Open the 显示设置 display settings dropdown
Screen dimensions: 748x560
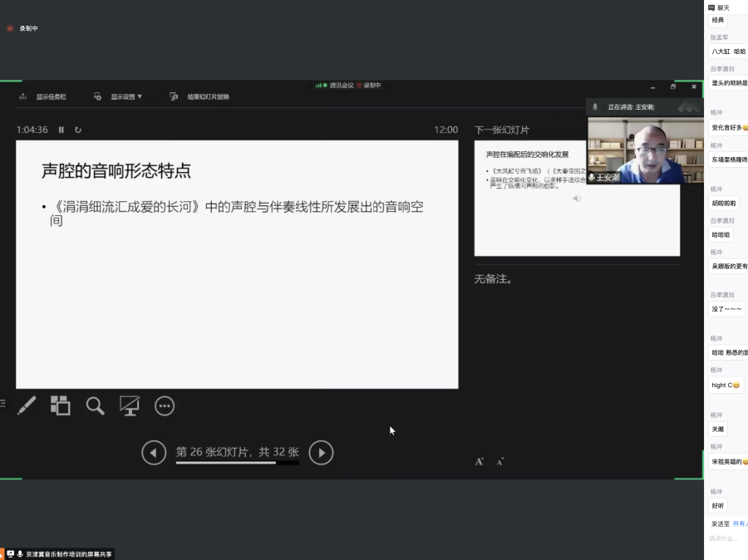(x=118, y=97)
